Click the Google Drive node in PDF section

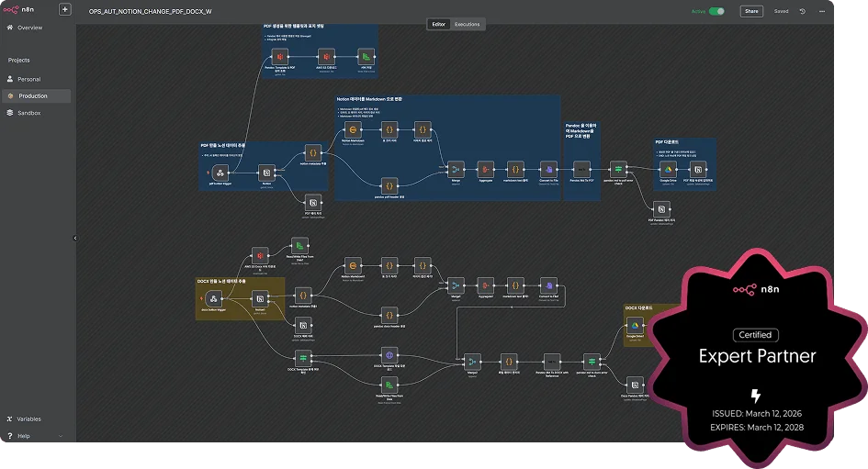click(667, 170)
